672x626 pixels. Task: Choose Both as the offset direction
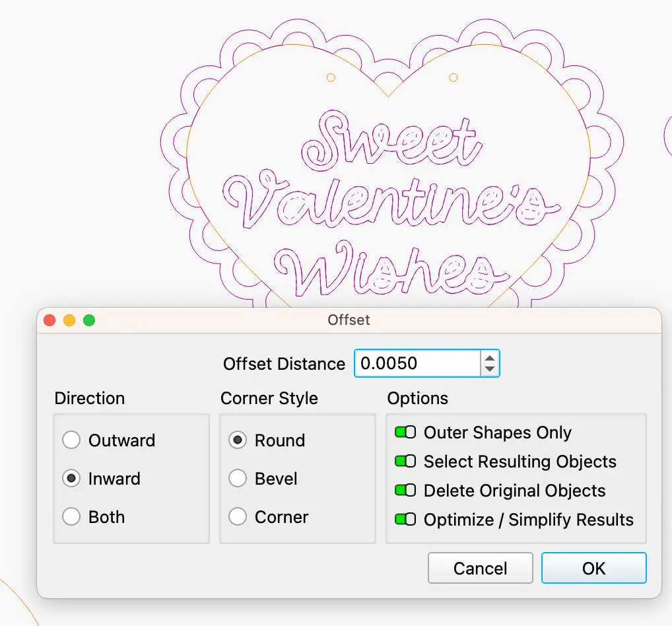(71, 517)
